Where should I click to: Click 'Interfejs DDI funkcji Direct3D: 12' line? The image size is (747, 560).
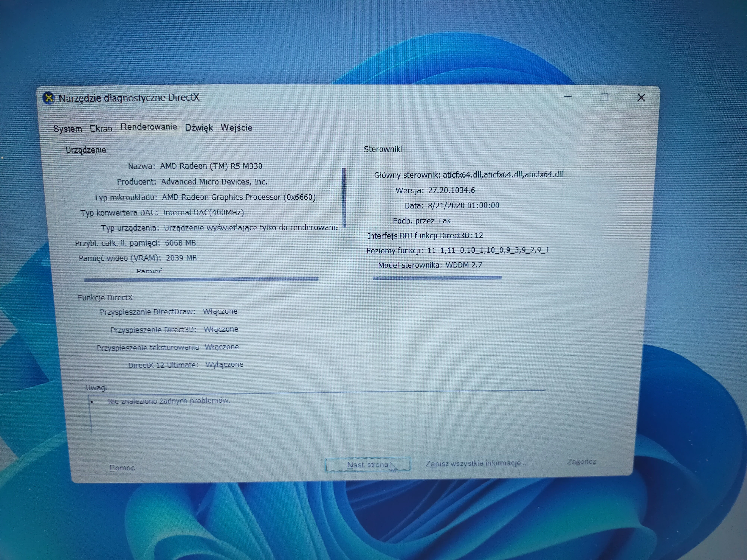pos(425,236)
